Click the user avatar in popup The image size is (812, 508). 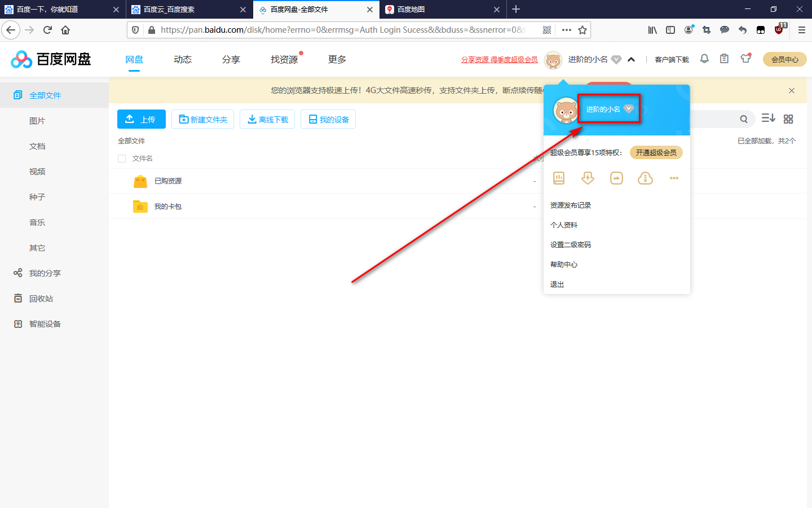pyautogui.click(x=566, y=110)
